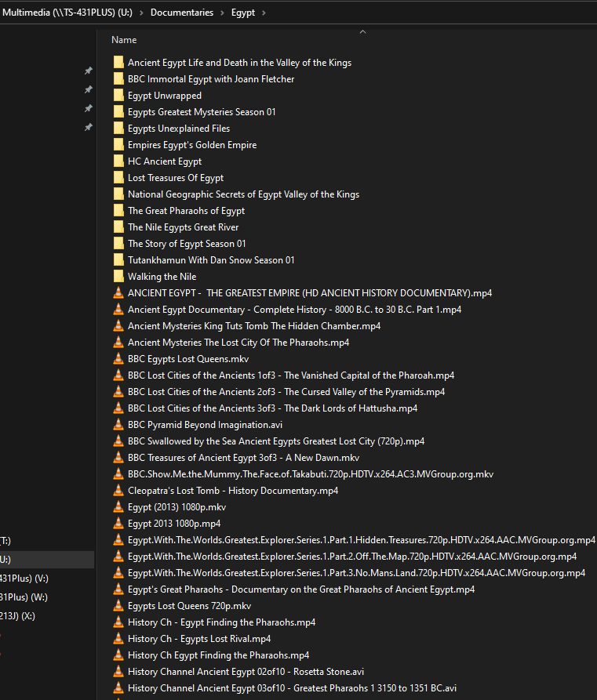Screen dimensions: 597x700
Task: Click VLC icon of Egypt 2013 1080p.mp4
Action: pyautogui.click(x=118, y=523)
